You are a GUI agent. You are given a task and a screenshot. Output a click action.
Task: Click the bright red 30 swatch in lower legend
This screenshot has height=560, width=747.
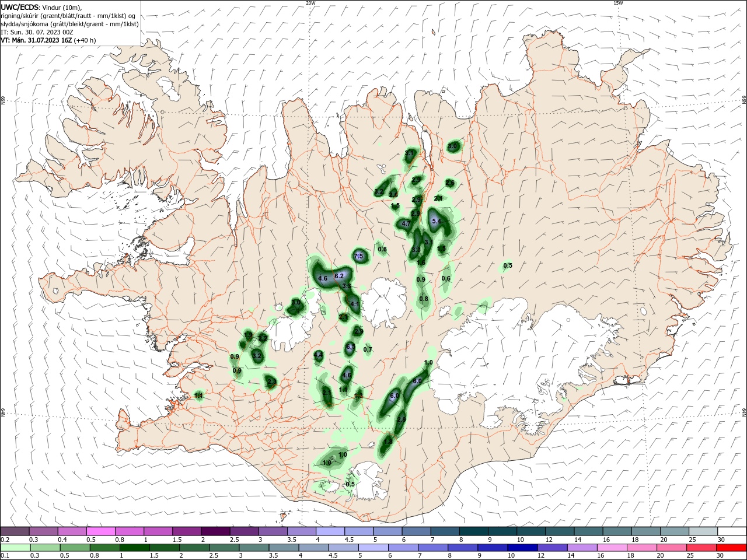click(x=731, y=548)
